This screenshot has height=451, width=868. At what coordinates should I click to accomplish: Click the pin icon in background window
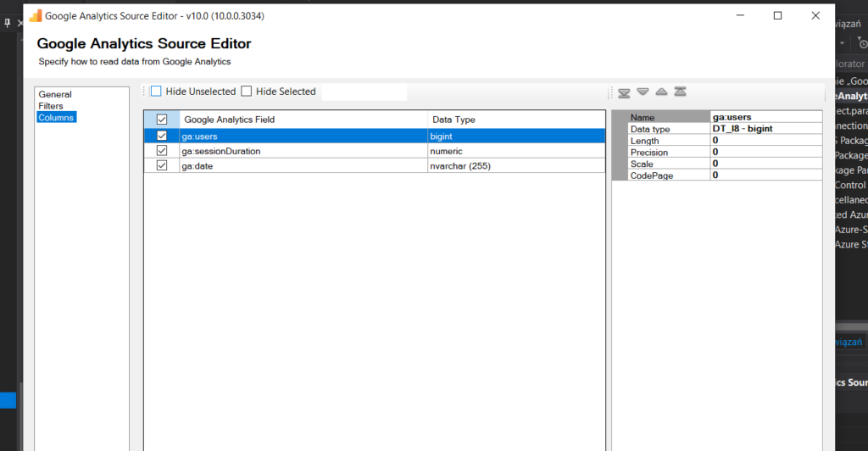click(7, 23)
